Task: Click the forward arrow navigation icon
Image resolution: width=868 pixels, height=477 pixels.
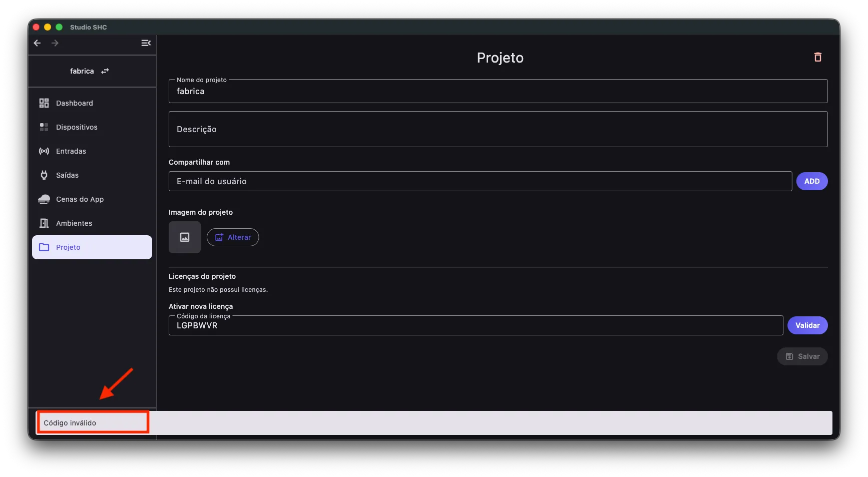Action: point(55,43)
